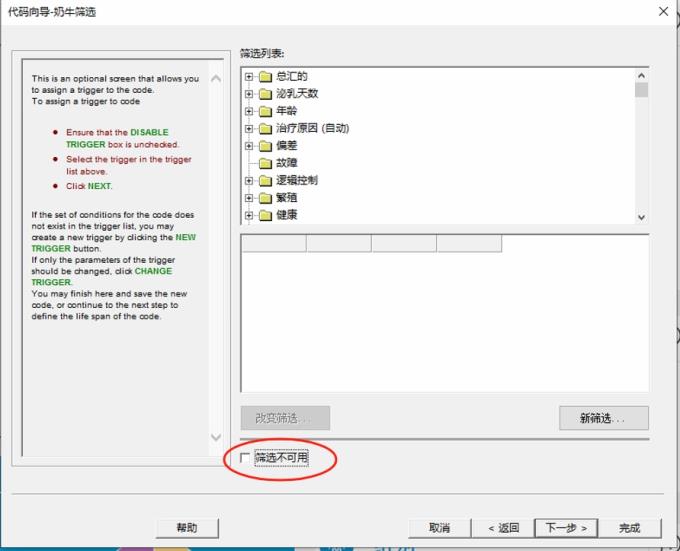Click the 总汇的 tree label

(x=292, y=76)
